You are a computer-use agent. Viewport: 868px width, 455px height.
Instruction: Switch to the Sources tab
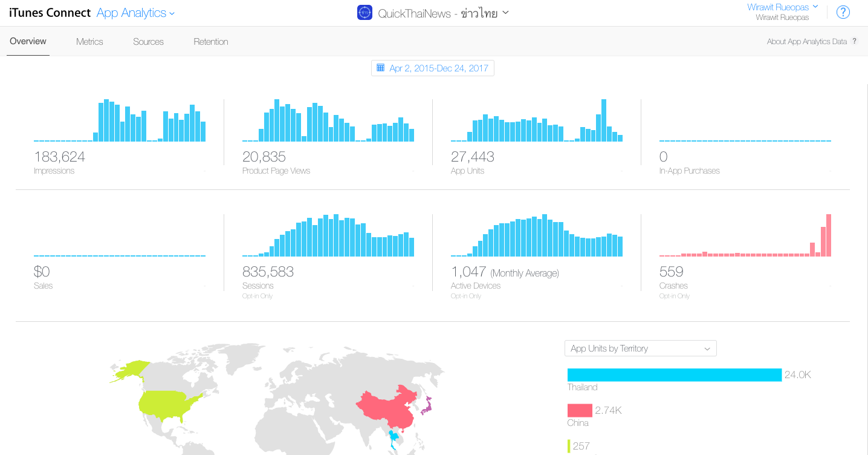pos(148,41)
